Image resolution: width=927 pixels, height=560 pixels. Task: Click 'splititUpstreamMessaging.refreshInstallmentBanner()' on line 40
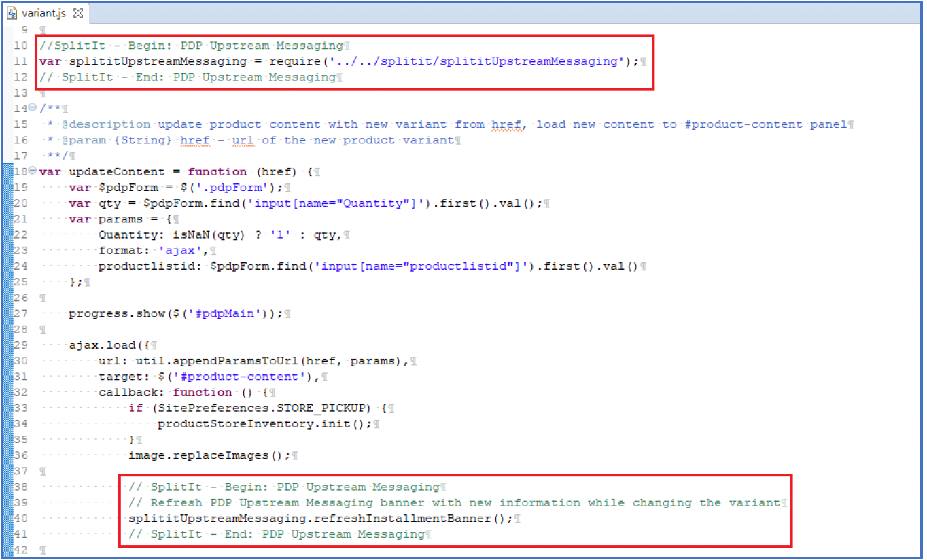pos(318,519)
